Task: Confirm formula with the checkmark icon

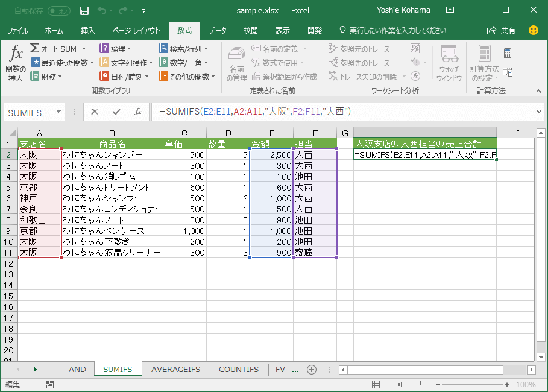Action: point(116,112)
